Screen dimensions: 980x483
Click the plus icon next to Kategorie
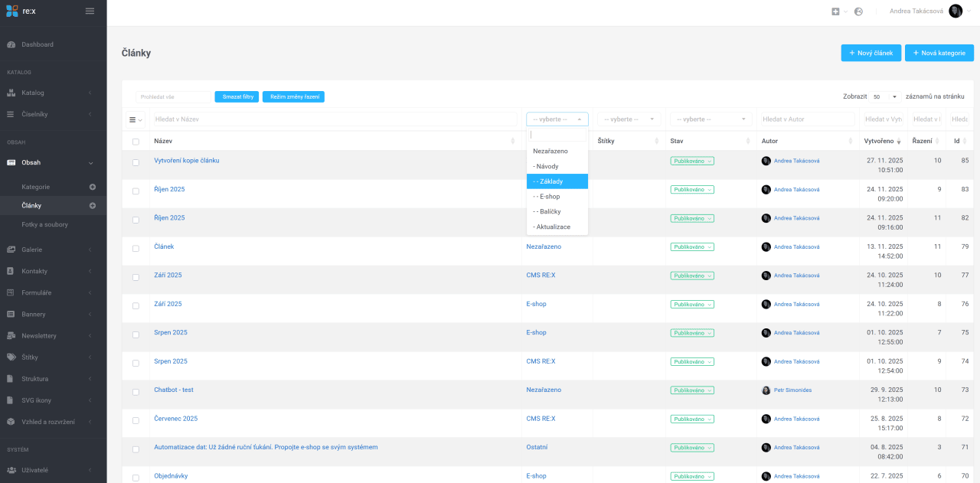pos(93,187)
